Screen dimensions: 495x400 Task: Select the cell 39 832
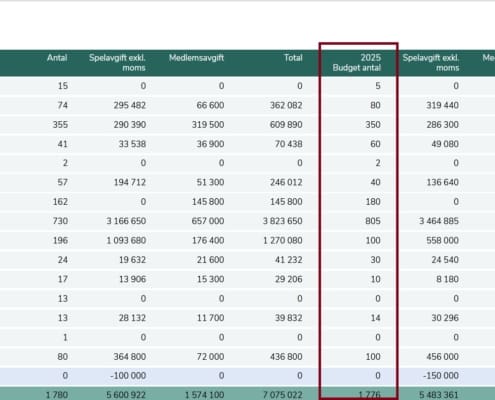tap(289, 318)
